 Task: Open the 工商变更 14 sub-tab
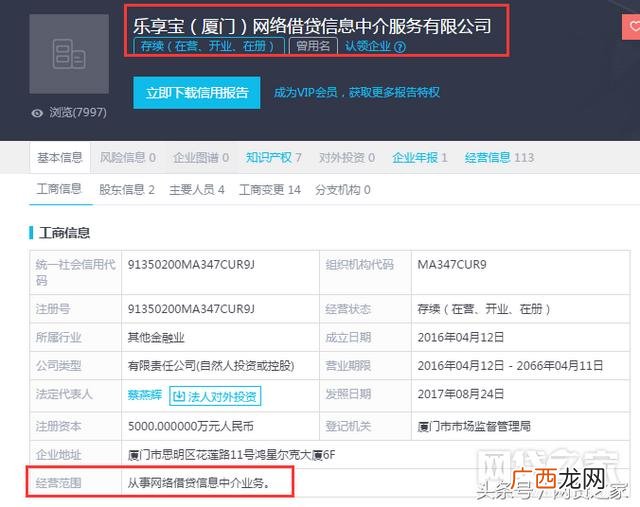coord(270,189)
